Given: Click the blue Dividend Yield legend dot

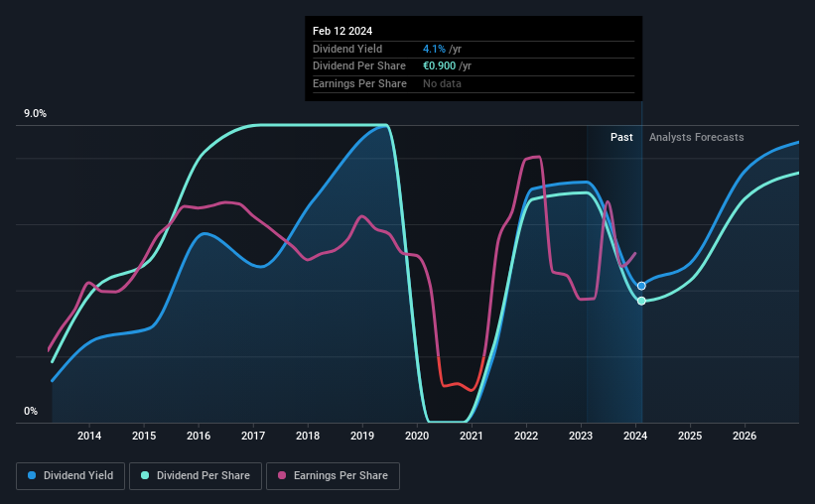Looking at the screenshot, I should (32, 475).
